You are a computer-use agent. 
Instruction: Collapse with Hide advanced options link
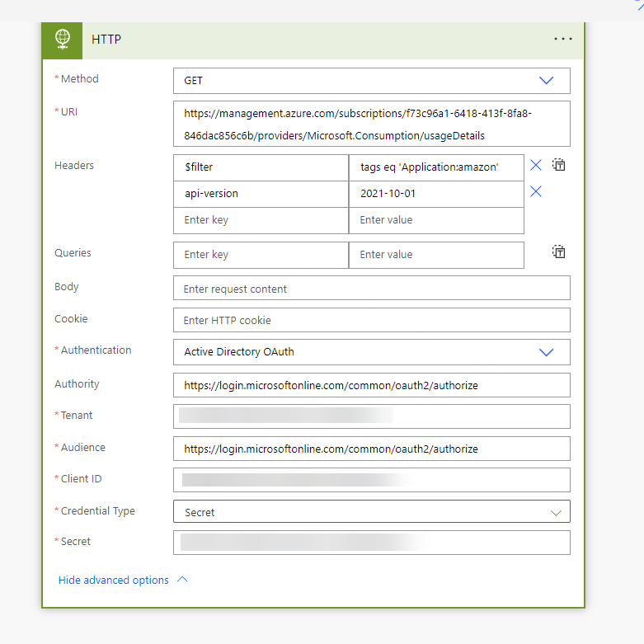point(113,580)
